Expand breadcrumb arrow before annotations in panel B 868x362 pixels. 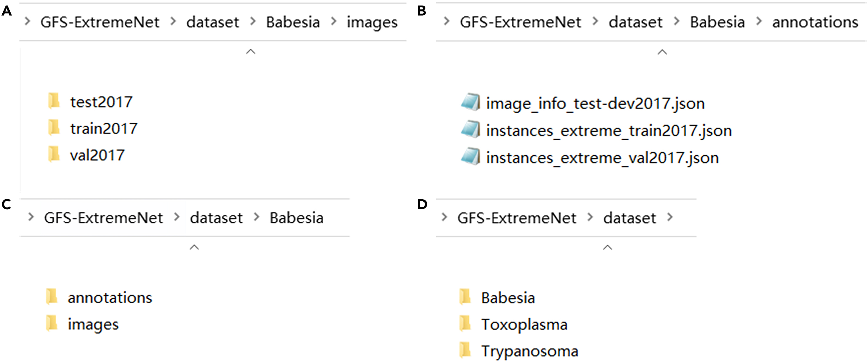click(759, 22)
